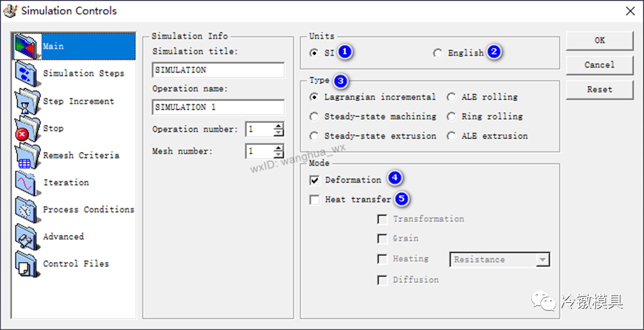
Task: Click the Simulation Controls title bar icon
Action: [10, 11]
